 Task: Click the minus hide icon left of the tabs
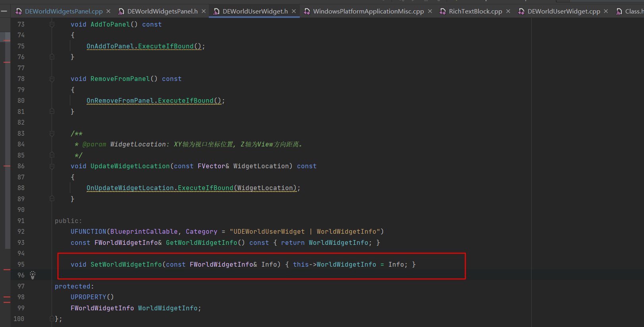[4, 12]
